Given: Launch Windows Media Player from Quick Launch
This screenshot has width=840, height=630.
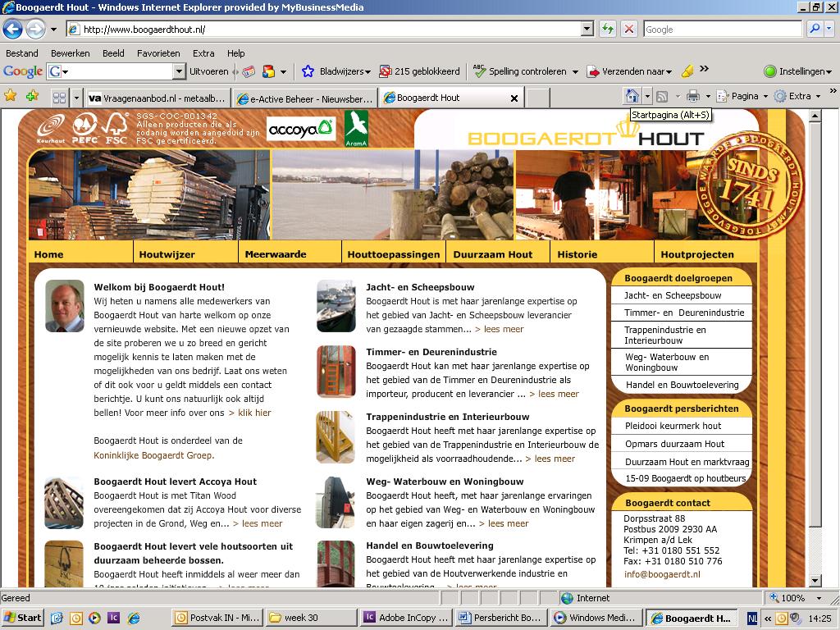Looking at the screenshot, I should [94, 618].
